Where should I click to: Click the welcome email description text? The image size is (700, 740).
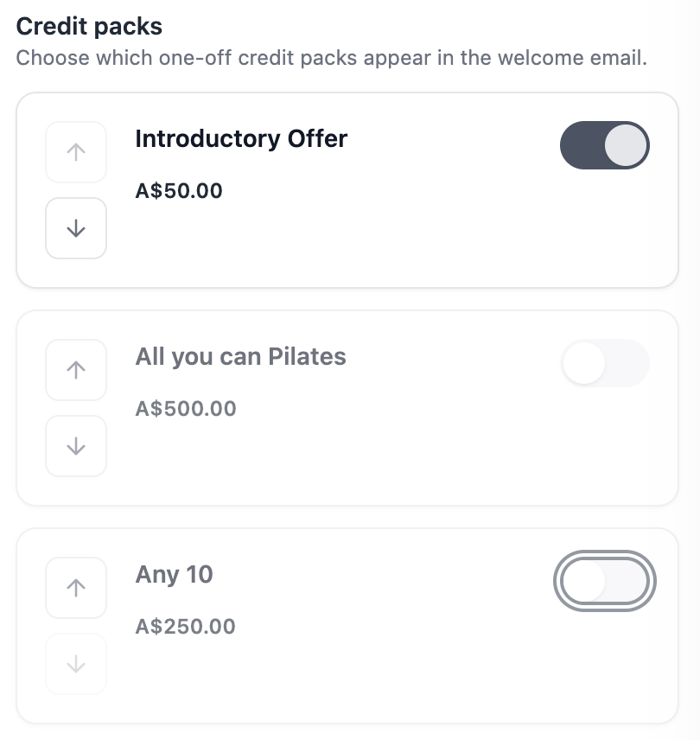click(332, 59)
